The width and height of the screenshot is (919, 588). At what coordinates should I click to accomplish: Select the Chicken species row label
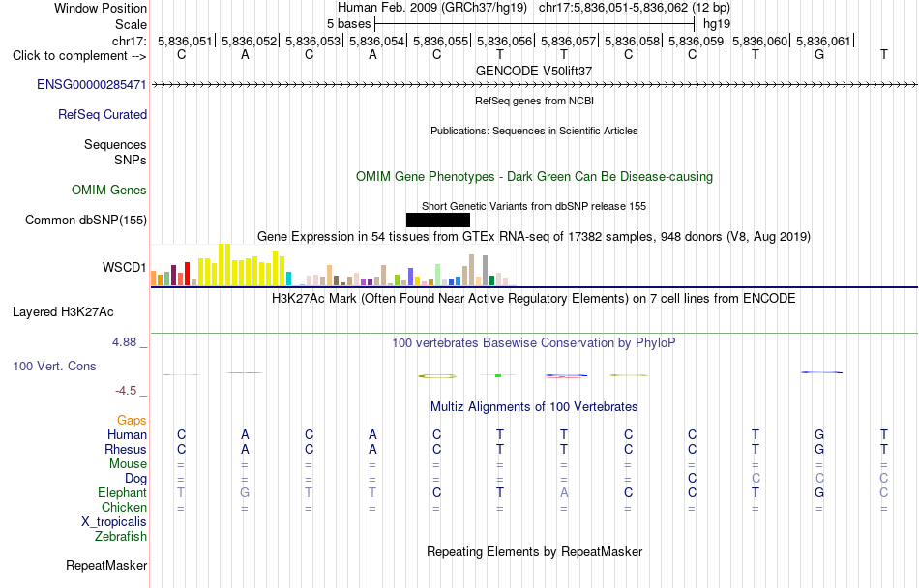click(x=124, y=508)
